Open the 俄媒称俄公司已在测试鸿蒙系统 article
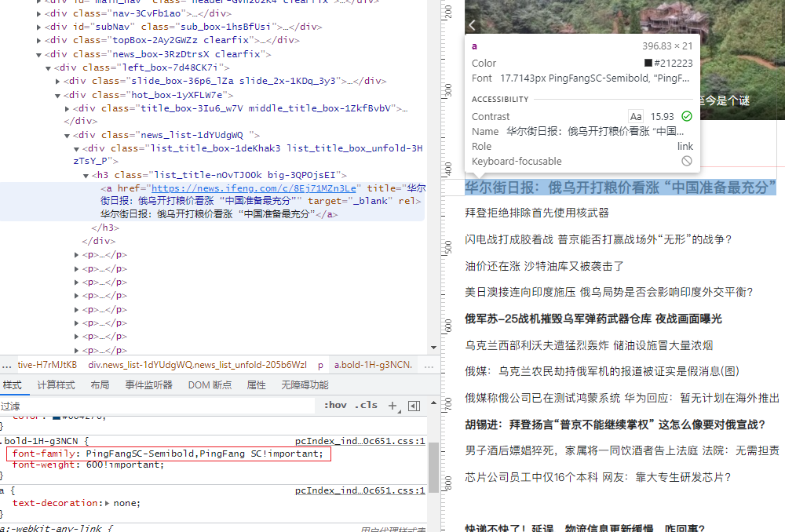 click(x=623, y=398)
